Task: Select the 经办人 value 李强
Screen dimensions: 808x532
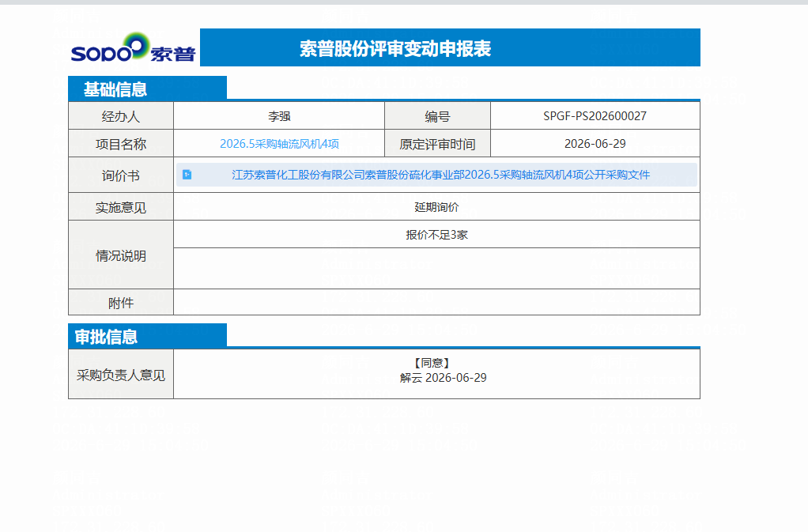Action: pyautogui.click(x=279, y=116)
